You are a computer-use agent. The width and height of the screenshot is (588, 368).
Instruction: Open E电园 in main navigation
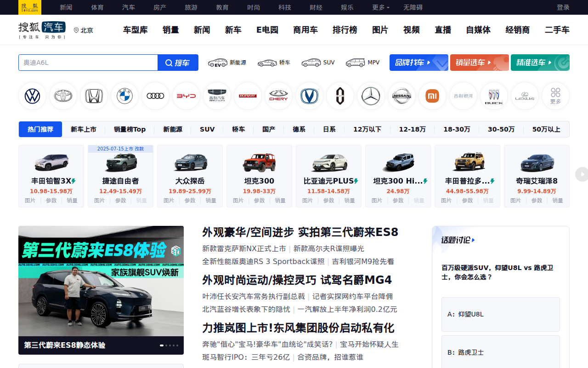[x=267, y=30]
